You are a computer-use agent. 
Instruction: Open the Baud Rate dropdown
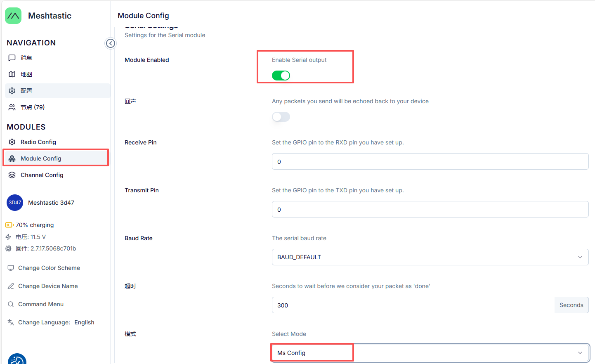click(x=430, y=257)
